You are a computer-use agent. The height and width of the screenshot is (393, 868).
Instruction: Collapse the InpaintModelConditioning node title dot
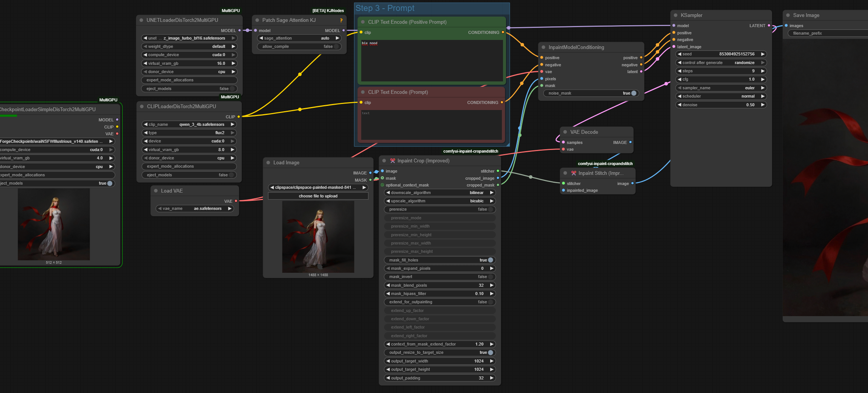click(x=543, y=47)
